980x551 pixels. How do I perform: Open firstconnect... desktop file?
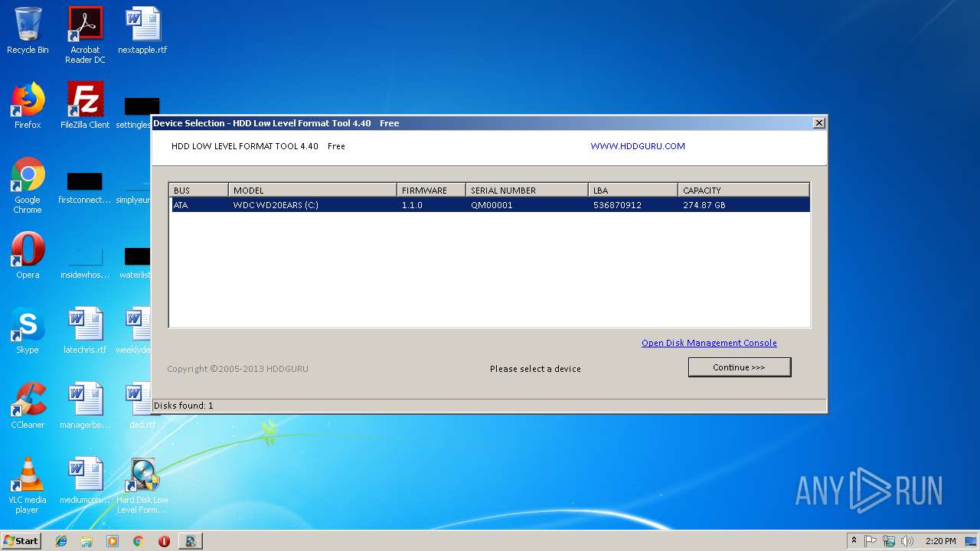(x=85, y=188)
